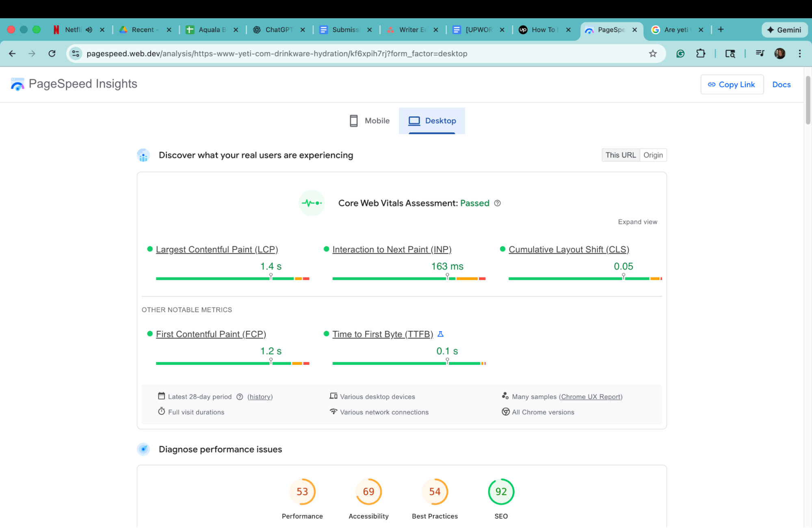Screen dimensions: 812x528
Task: Open the Chrome UX Report link
Action: [591, 397]
